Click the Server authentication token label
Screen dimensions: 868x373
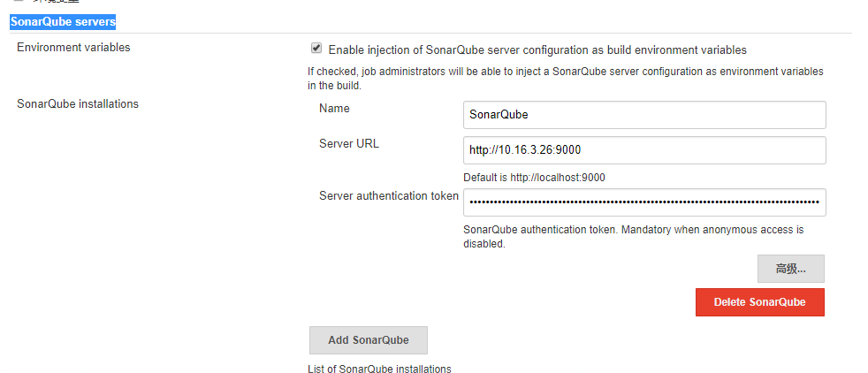(x=389, y=195)
